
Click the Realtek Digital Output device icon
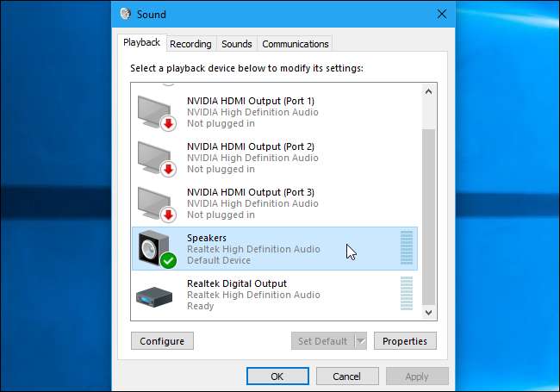pyautogui.click(x=155, y=295)
